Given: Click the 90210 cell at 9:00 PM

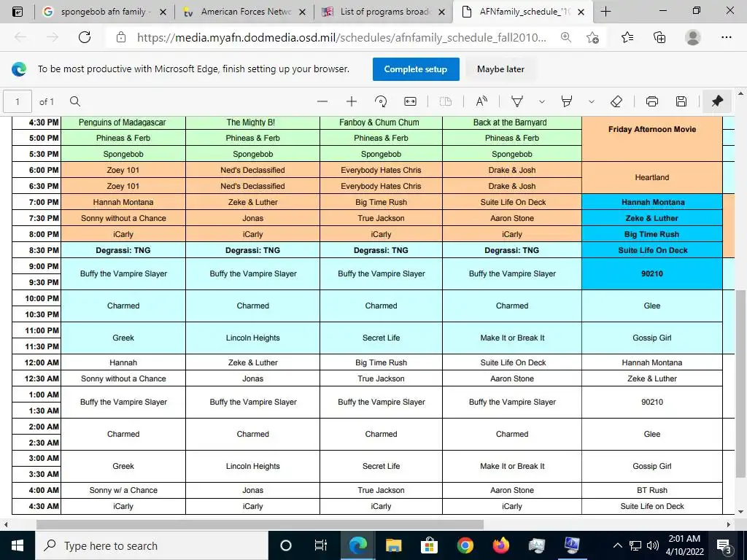Looking at the screenshot, I should 652,274.
